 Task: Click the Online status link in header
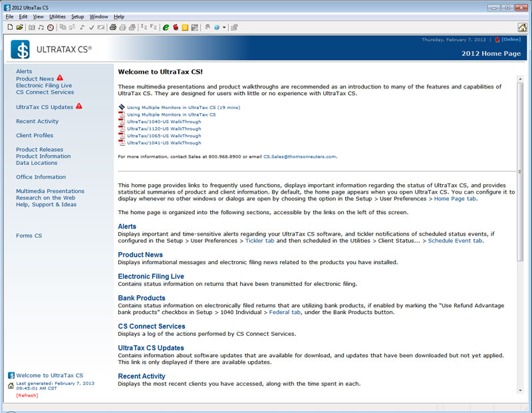(511, 40)
